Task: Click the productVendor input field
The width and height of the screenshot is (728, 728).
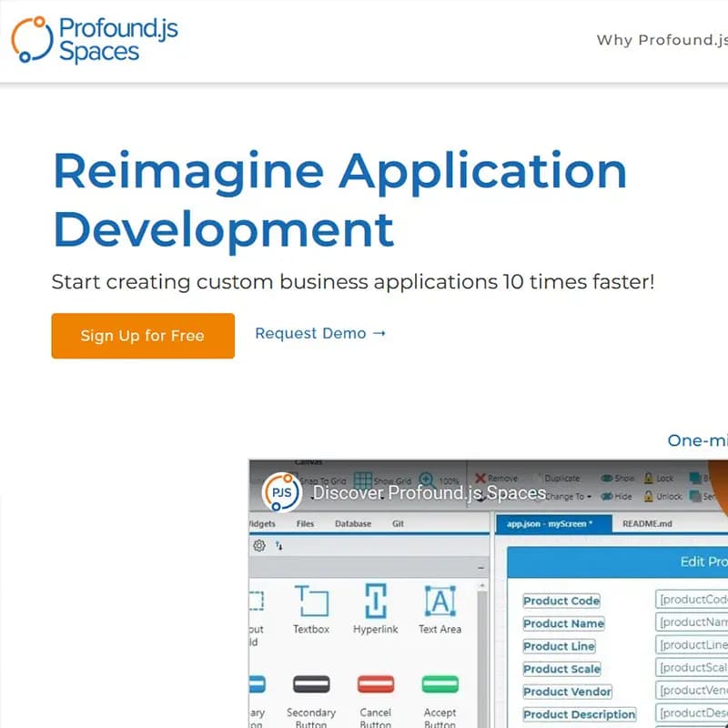Action: [x=692, y=691]
